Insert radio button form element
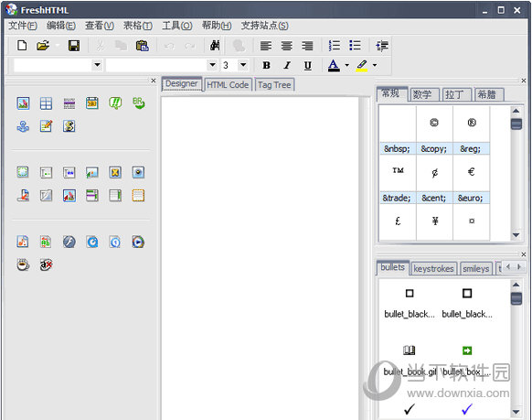The width and height of the screenshot is (532, 420). (x=138, y=172)
